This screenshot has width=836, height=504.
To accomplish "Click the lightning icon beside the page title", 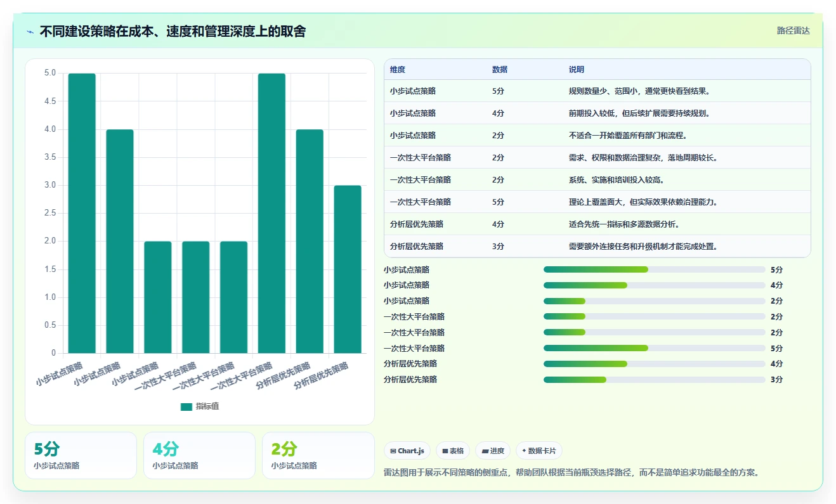I will tap(30, 32).
